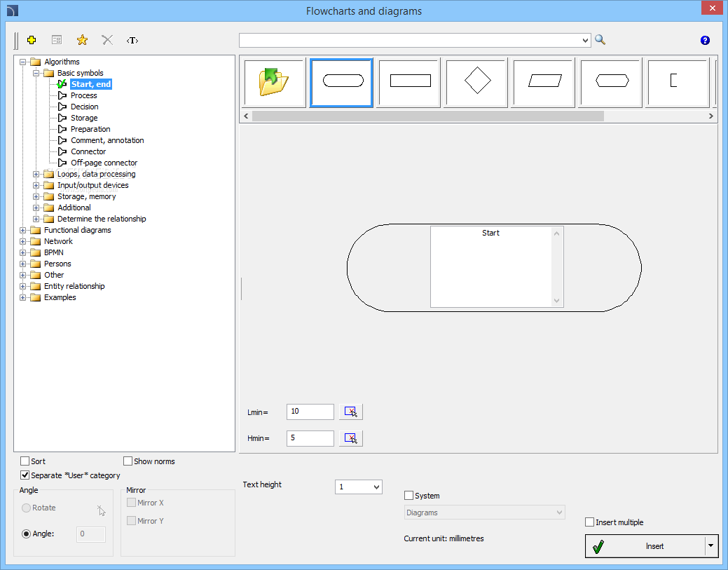The image size is (728, 570).
Task: Select the diamond decision shape thumbnail
Action: pos(477,82)
